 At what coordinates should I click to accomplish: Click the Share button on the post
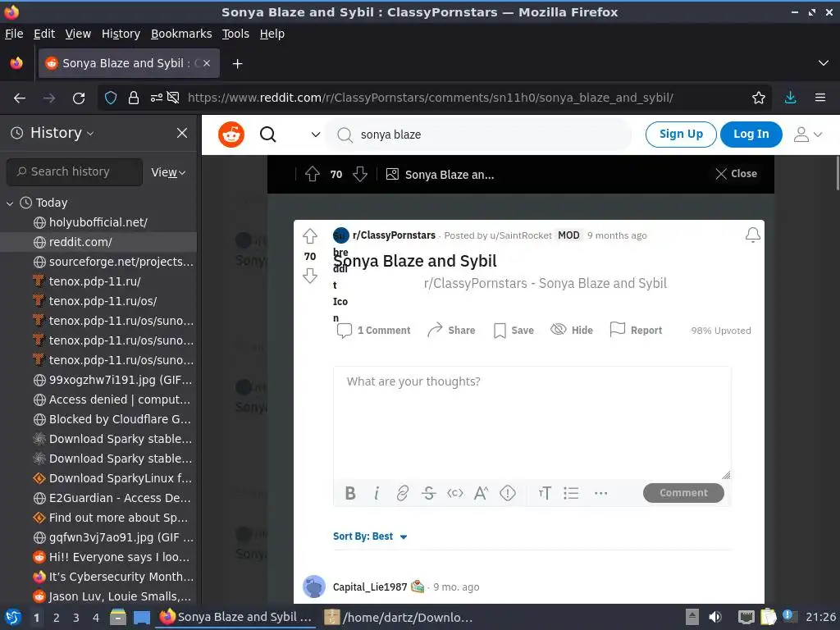coord(451,330)
